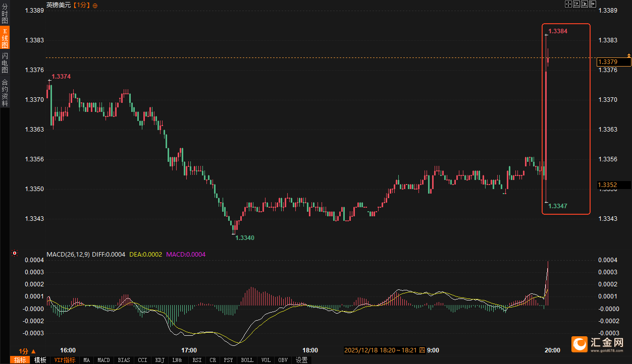Click the DIFF:0.0004 readout
Viewport: 632px width, 364px height.
coord(109,255)
